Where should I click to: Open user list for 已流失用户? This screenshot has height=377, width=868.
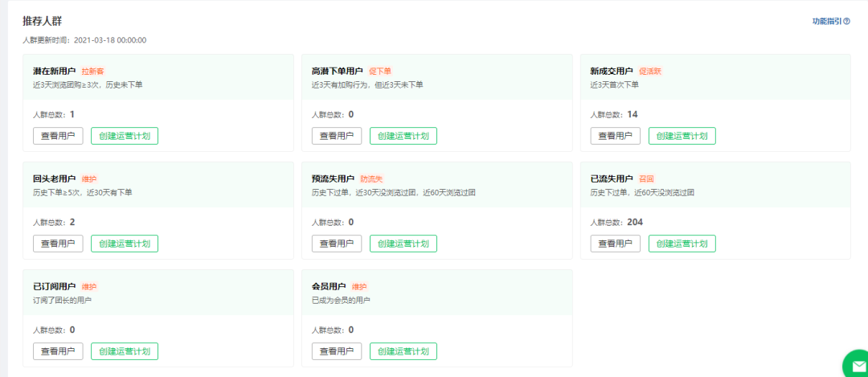coord(616,244)
